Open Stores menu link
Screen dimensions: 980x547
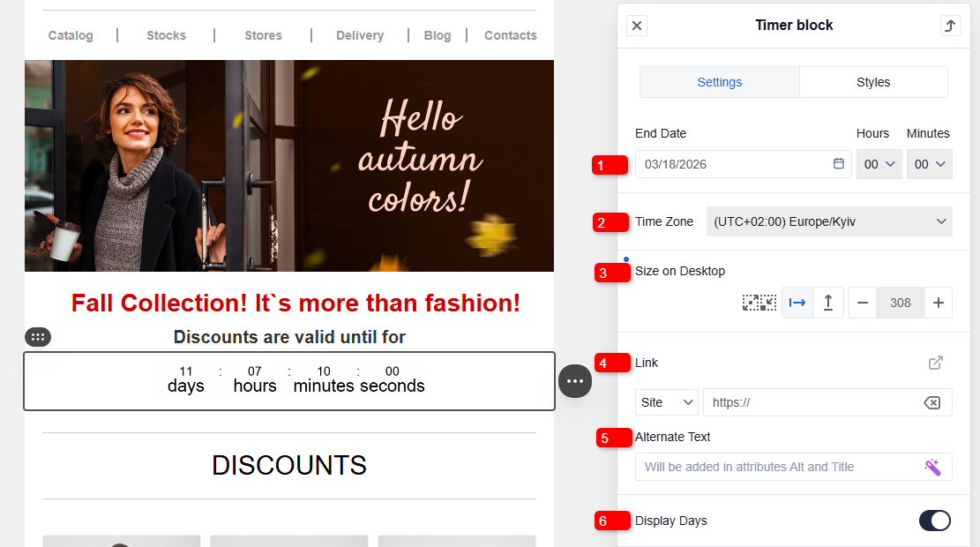click(263, 35)
